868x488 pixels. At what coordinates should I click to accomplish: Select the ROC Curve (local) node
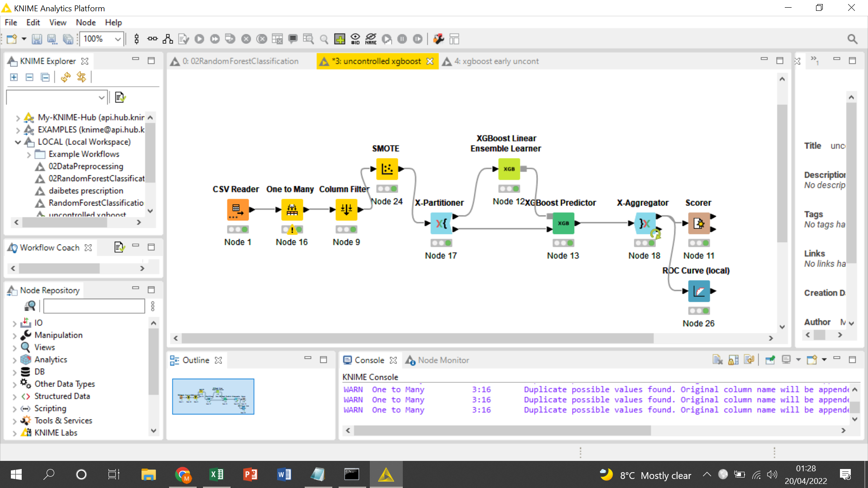(x=699, y=291)
